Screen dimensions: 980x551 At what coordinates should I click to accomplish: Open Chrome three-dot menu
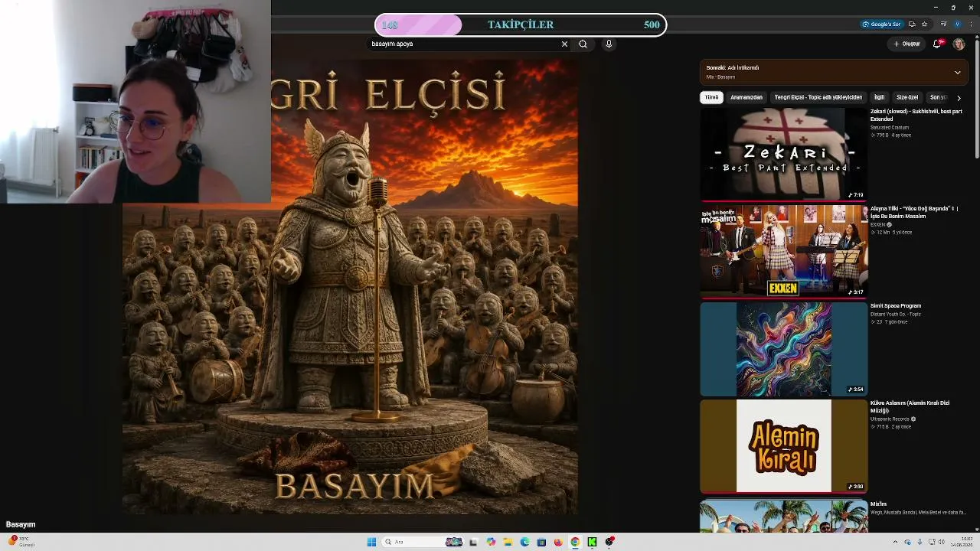click(x=971, y=24)
